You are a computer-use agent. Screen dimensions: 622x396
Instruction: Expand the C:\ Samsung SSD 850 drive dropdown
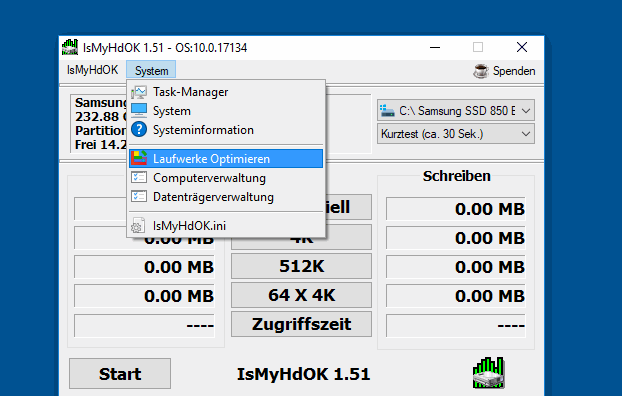click(x=455, y=110)
